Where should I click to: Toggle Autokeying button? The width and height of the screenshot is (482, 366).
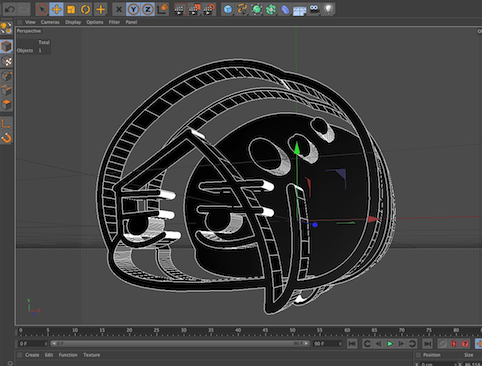click(x=454, y=344)
